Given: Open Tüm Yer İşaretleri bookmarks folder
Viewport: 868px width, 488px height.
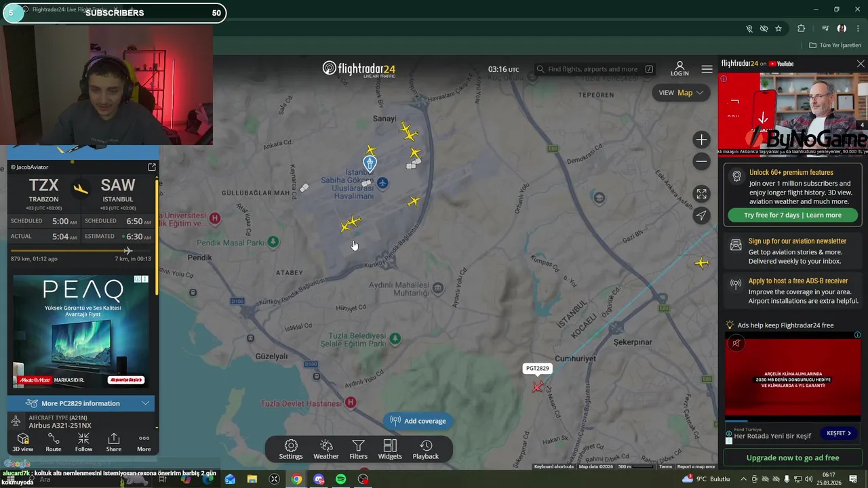Looking at the screenshot, I should (x=835, y=45).
